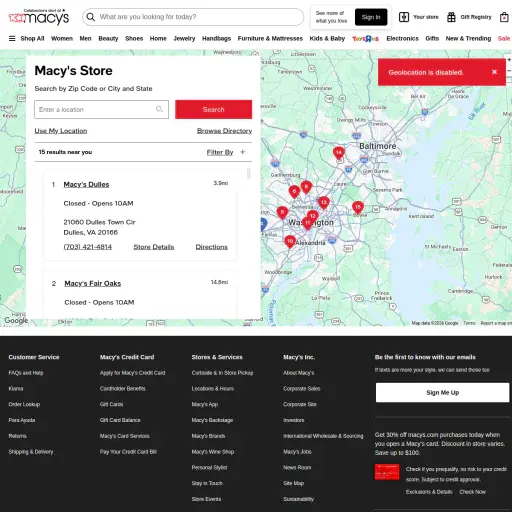Open the Jewelry menu
This screenshot has width=512, height=512.
(x=184, y=38)
